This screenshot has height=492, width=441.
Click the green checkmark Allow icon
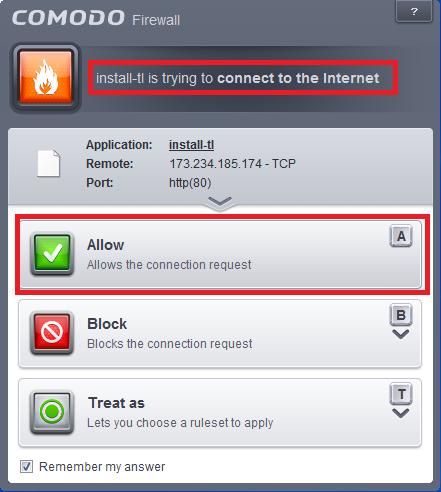click(52, 254)
